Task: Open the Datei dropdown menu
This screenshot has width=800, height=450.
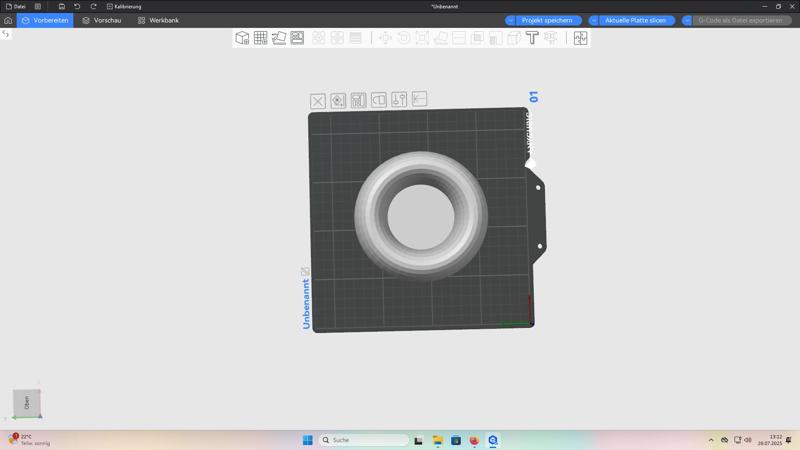Action: tap(16, 6)
